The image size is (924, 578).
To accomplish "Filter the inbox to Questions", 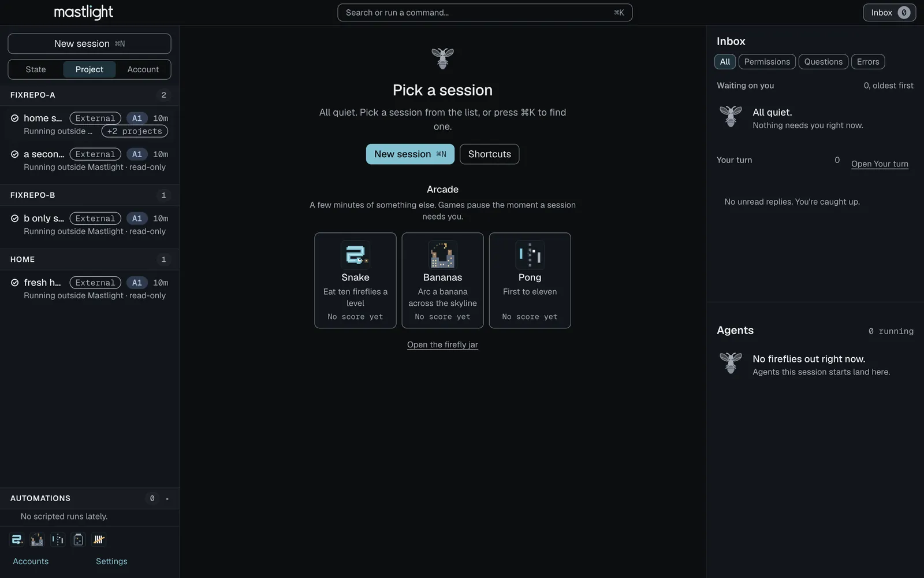I will pos(824,62).
